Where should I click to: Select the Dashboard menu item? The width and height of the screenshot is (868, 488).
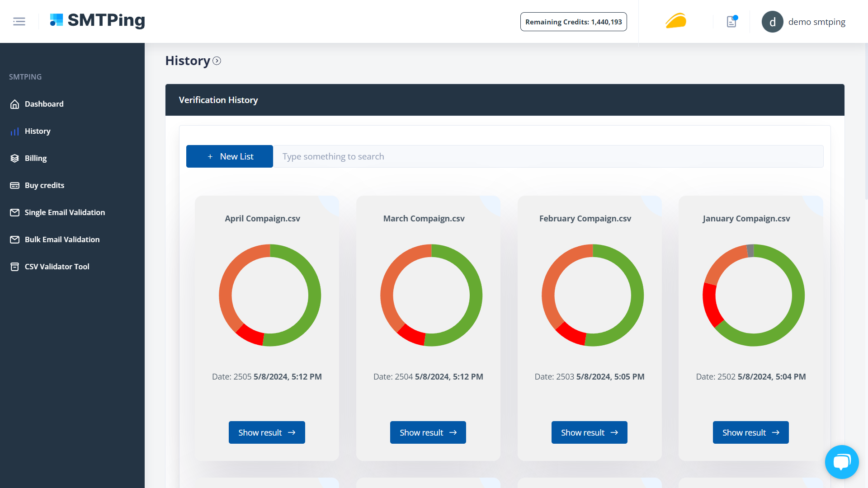tap(43, 103)
